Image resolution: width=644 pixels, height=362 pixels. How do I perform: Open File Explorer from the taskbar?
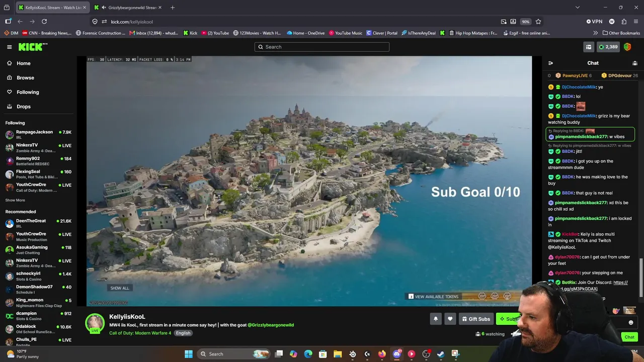click(x=338, y=354)
